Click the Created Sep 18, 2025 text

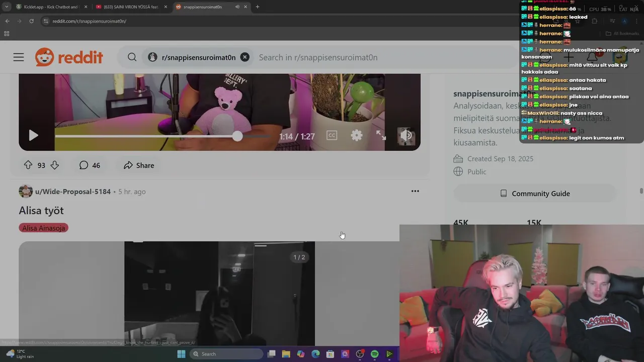tap(500, 159)
